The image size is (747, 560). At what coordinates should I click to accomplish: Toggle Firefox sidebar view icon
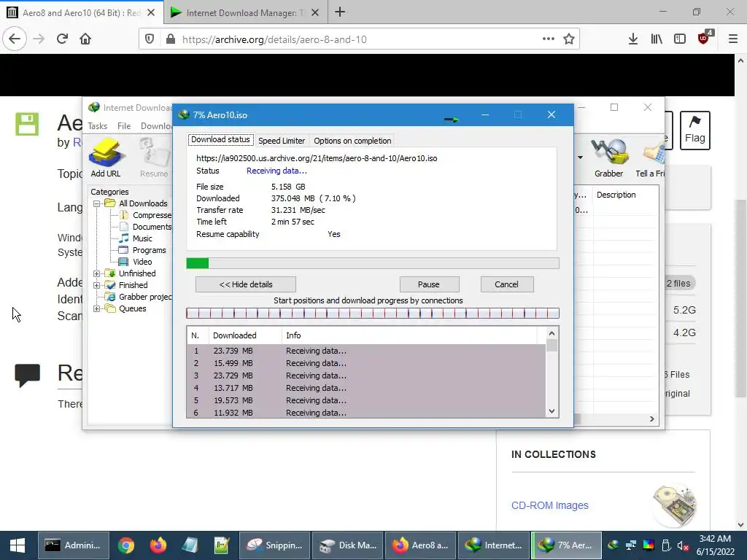(680, 39)
